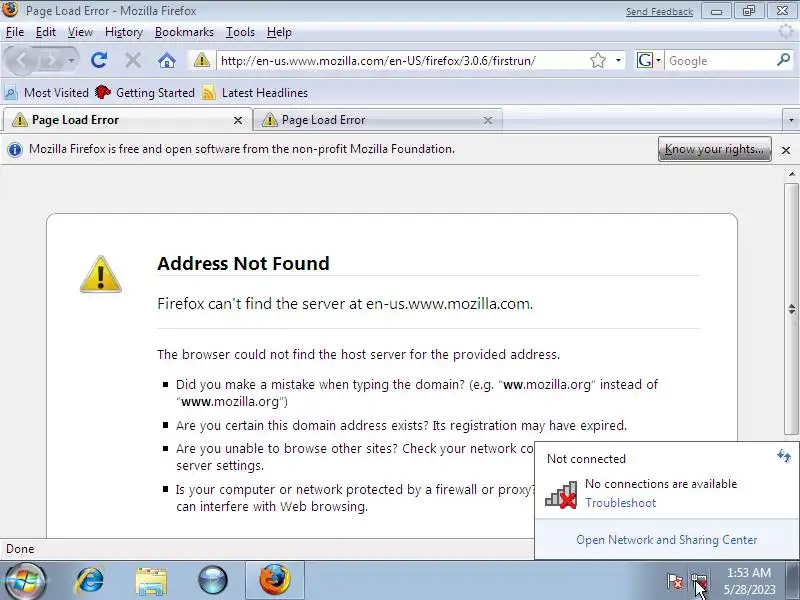Click the Troubleshoot link in network popup
This screenshot has width=800, height=600.
(620, 503)
